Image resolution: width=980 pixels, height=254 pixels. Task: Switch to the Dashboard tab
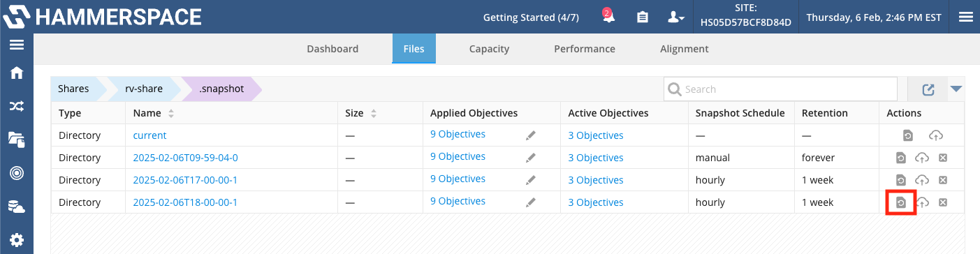pos(332,49)
